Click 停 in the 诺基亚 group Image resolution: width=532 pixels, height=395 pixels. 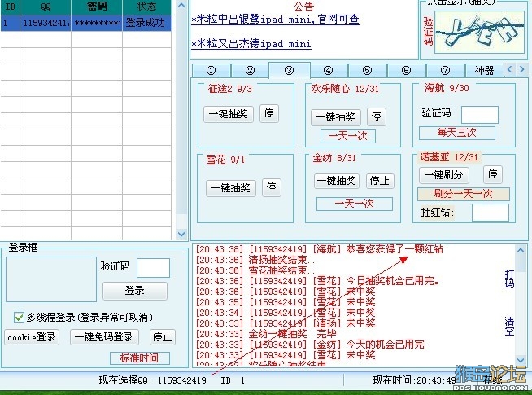point(493,174)
